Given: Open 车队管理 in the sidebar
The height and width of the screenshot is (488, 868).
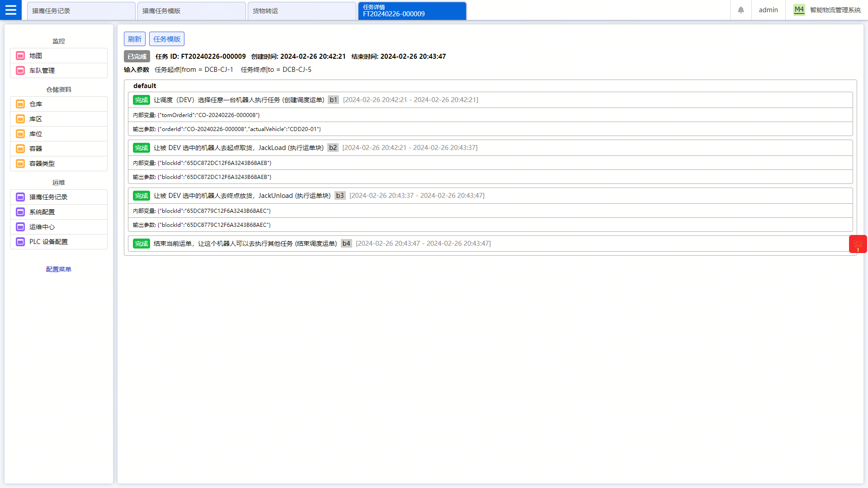Looking at the screenshot, I should click(59, 70).
